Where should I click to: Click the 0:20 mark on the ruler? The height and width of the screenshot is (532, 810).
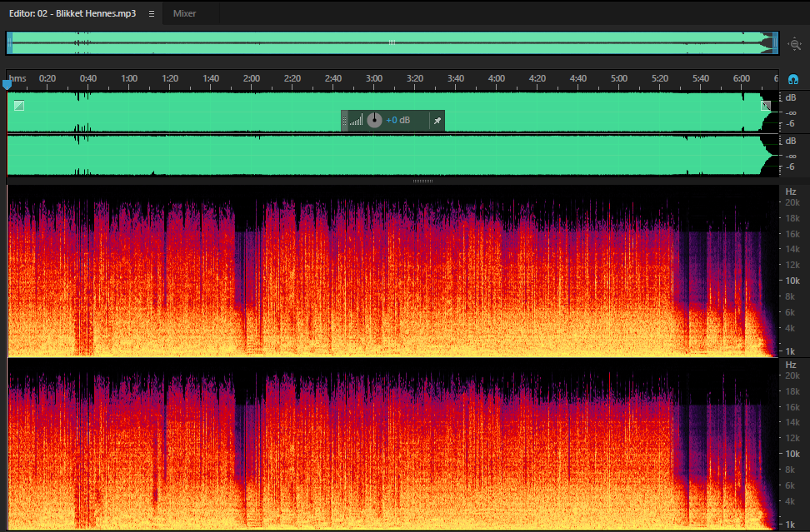(47, 78)
